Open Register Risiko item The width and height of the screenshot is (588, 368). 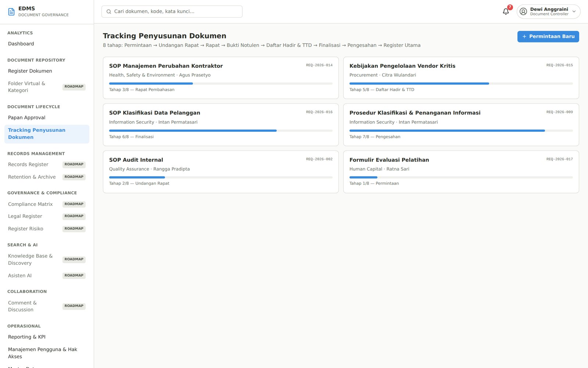(47, 229)
